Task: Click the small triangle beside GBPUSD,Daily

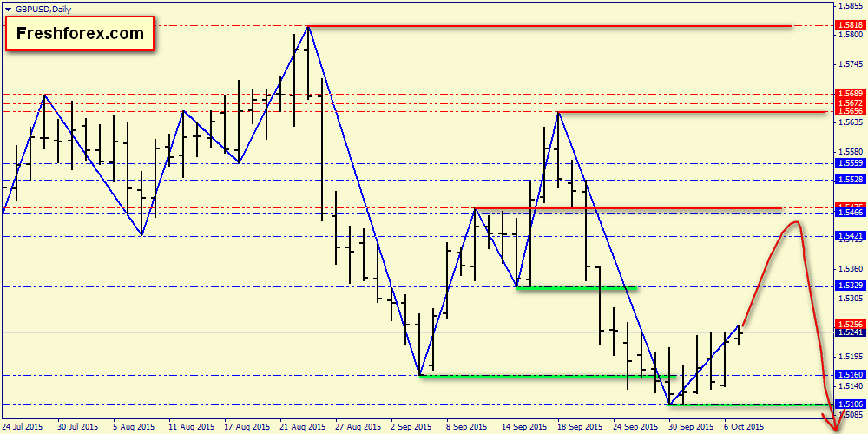Action: tap(7, 10)
